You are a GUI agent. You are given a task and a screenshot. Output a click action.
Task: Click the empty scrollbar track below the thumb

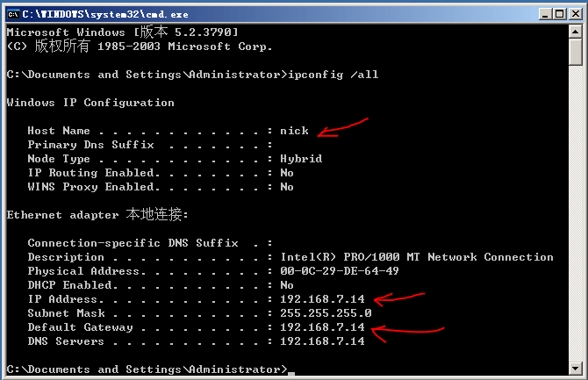576,219
